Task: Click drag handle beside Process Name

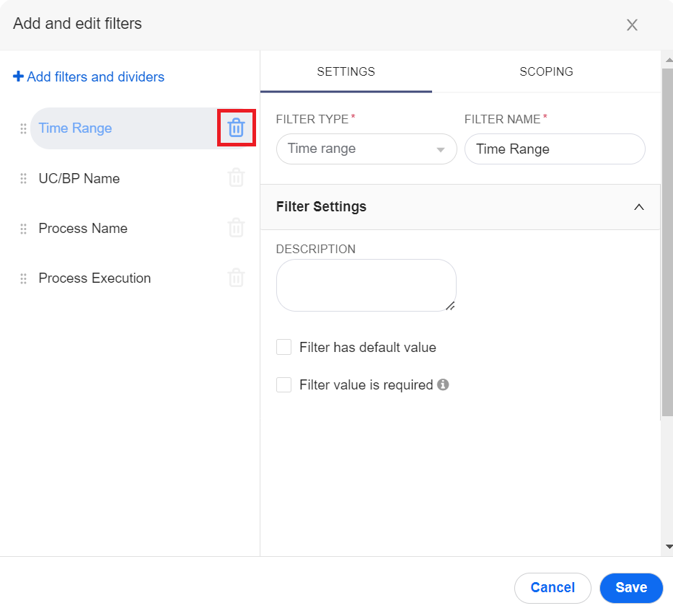Action: pyautogui.click(x=23, y=229)
